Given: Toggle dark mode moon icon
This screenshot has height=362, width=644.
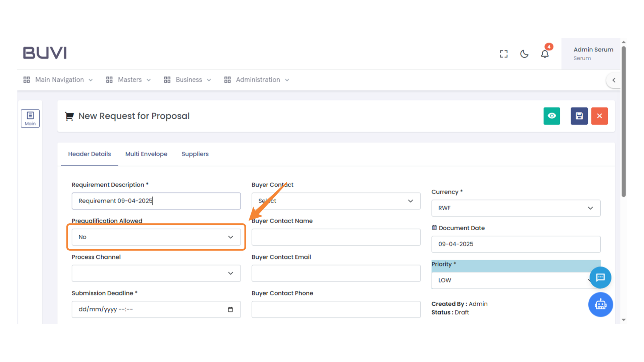Looking at the screenshot, I should pos(524,54).
